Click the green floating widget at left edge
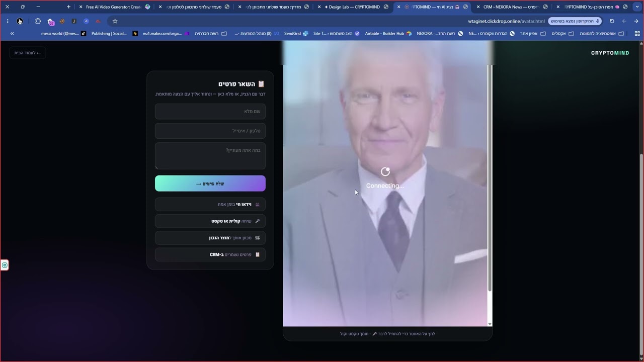The image size is (644, 362). tap(5, 265)
